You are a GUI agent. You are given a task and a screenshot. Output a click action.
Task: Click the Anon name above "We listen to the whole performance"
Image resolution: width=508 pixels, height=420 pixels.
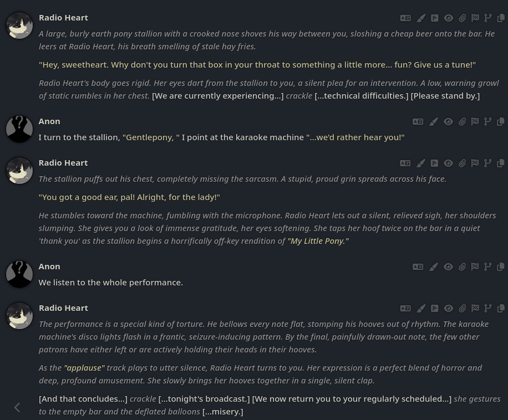pos(49,267)
